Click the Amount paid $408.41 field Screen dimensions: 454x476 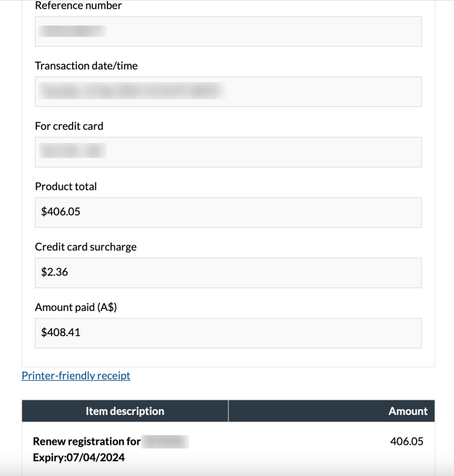pos(228,333)
